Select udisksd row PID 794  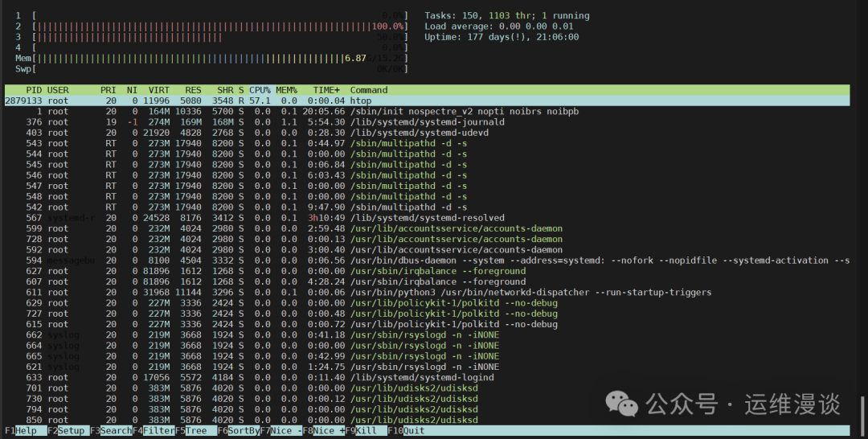pyautogui.click(x=428, y=410)
